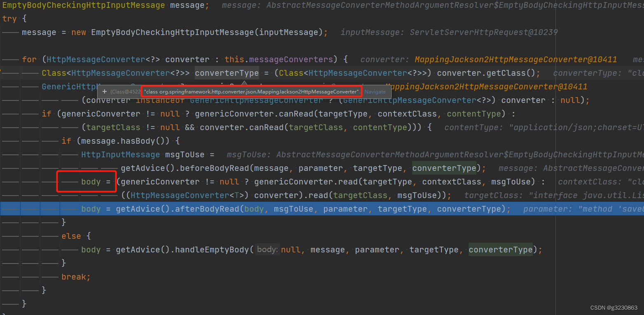The width and height of the screenshot is (644, 315).
Task: Click the try keyword
Action: tap(9, 19)
